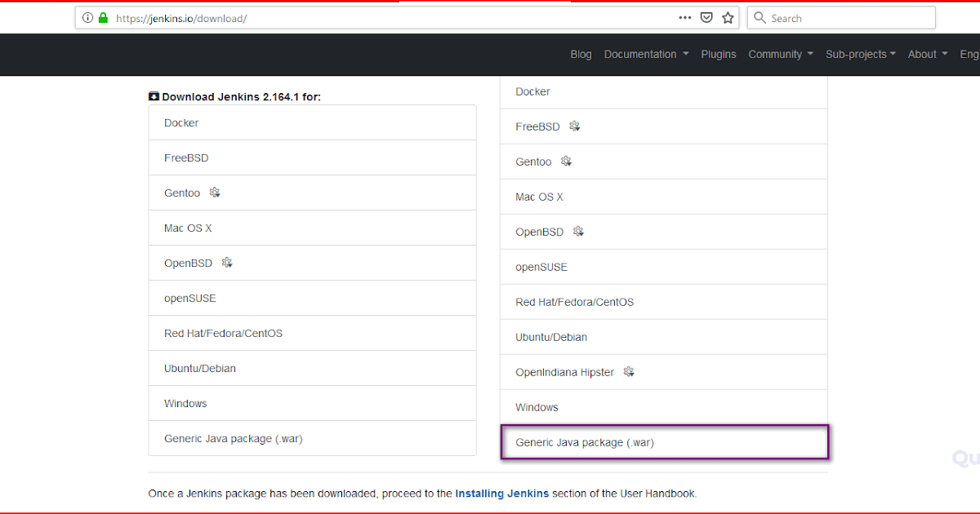Click the gear icon next to FreeBSD
Image resolution: width=980 pixels, height=514 pixels.
click(x=575, y=126)
